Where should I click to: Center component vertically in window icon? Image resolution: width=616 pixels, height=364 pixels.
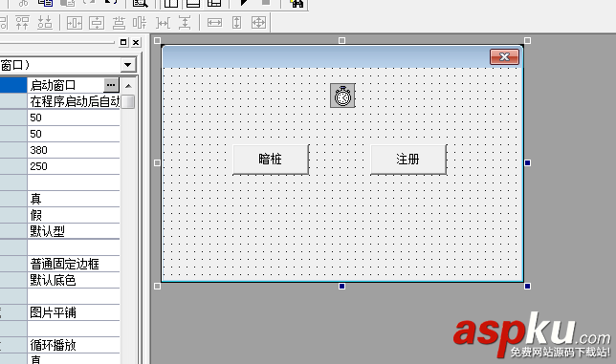97,23
